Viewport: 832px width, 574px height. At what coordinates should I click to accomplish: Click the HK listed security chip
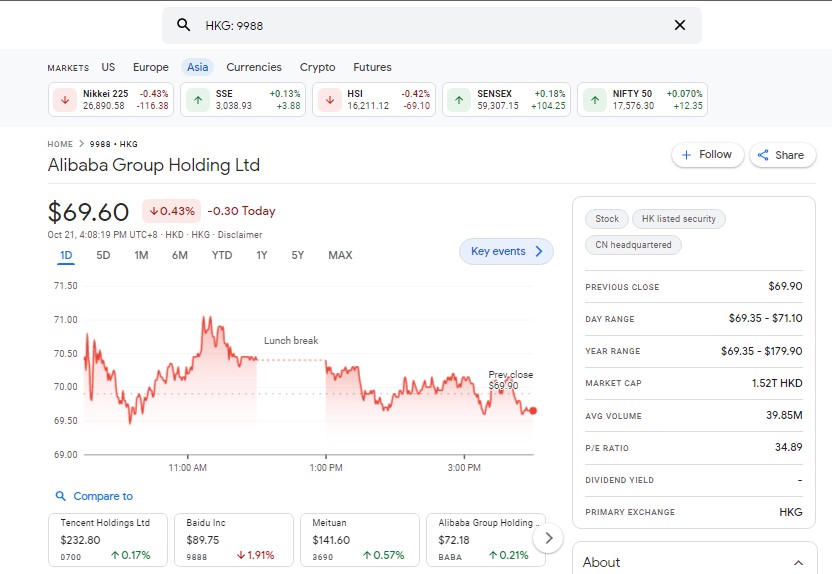click(x=679, y=219)
